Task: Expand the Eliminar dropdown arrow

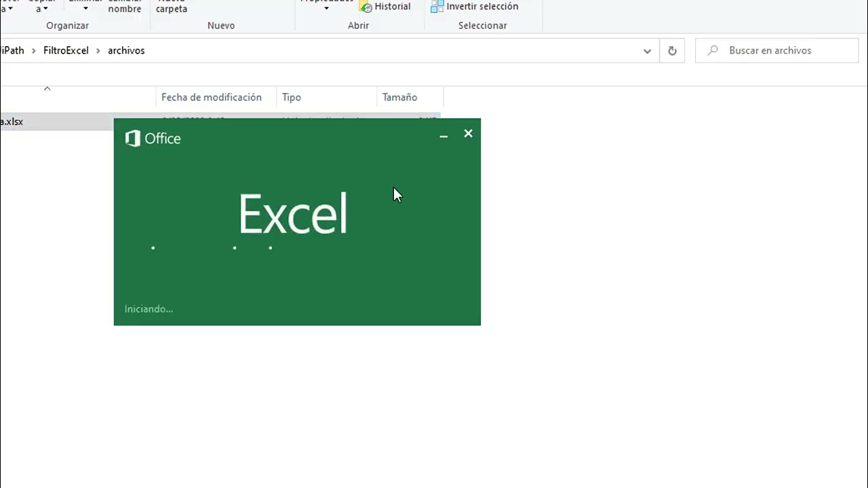Action: pos(85,9)
